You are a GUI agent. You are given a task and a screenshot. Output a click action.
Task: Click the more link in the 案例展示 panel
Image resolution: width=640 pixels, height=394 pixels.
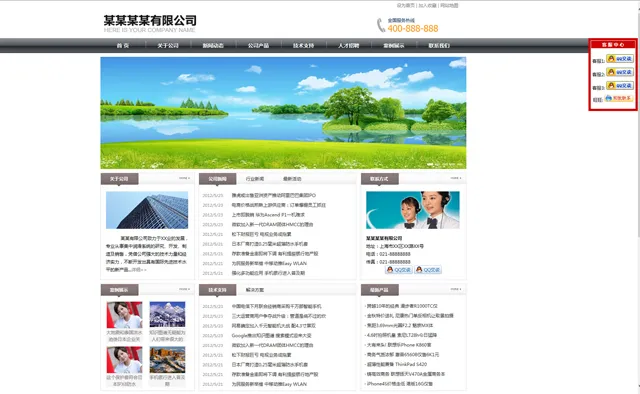point(184,289)
